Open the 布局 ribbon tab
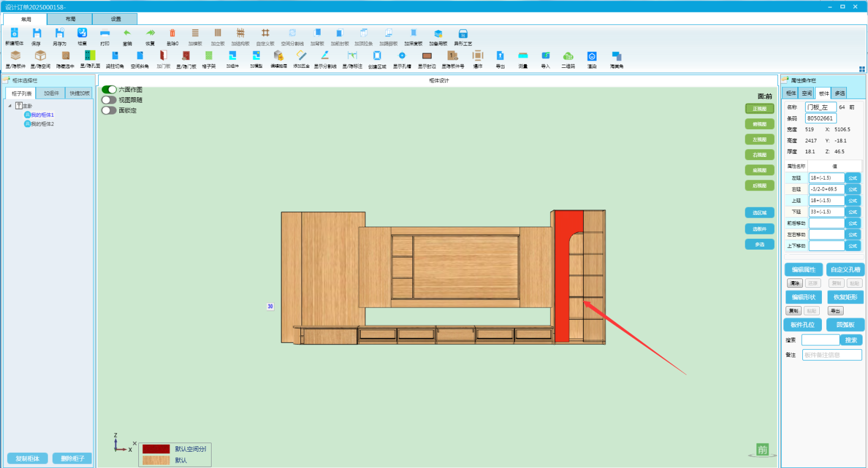The image size is (868, 468). 71,19
